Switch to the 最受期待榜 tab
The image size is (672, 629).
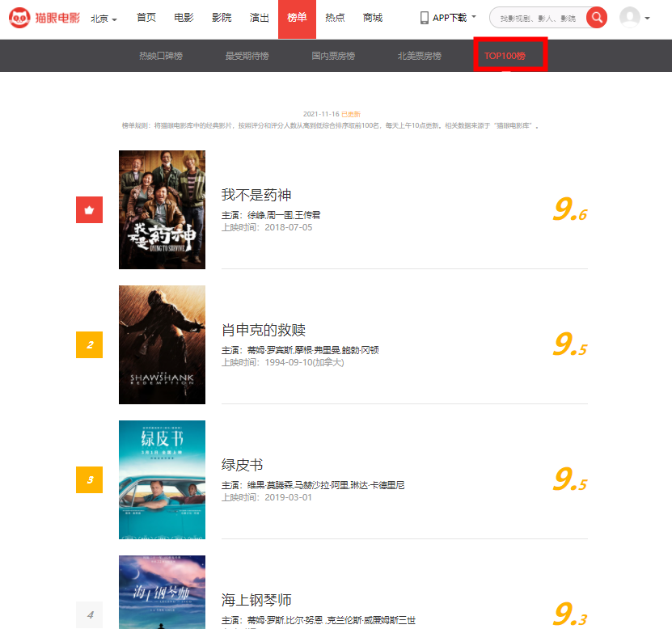coord(247,56)
